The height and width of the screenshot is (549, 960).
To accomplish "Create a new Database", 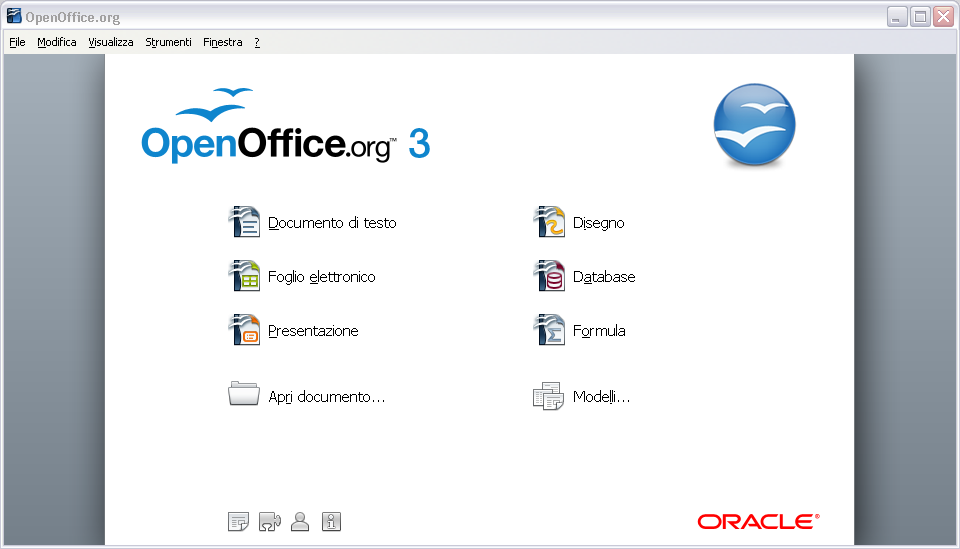I will pos(584,276).
